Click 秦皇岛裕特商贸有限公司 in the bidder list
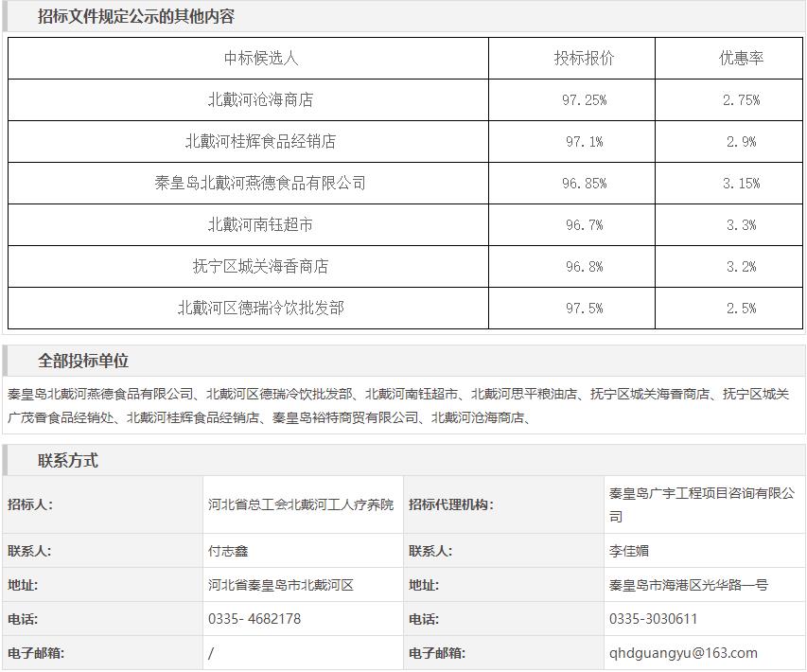 pos(345,416)
